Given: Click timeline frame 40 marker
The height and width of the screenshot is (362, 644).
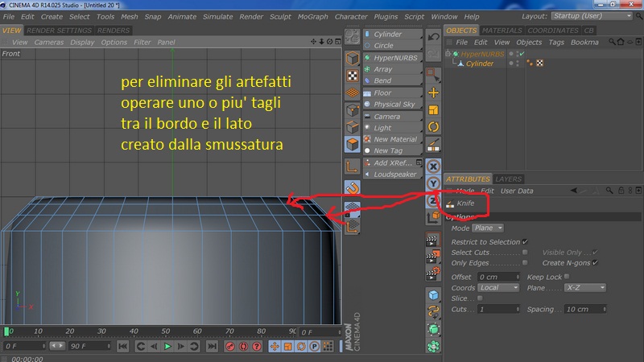Looking at the screenshot, I should (x=134, y=331).
